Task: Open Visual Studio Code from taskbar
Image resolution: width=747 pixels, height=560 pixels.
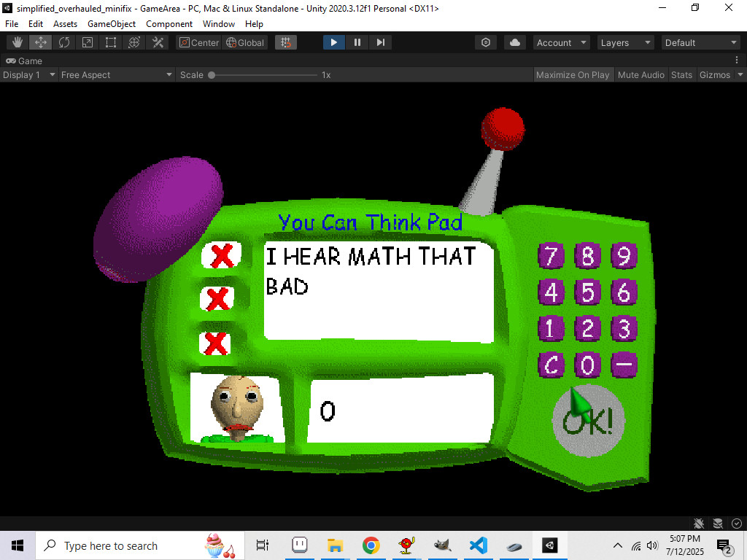Action: click(479, 545)
